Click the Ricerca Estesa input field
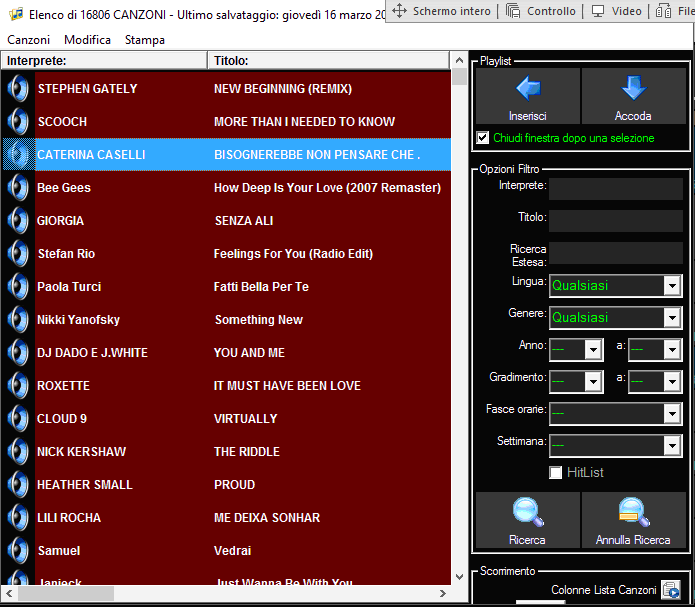Image resolution: width=695 pixels, height=607 pixels. (x=615, y=254)
